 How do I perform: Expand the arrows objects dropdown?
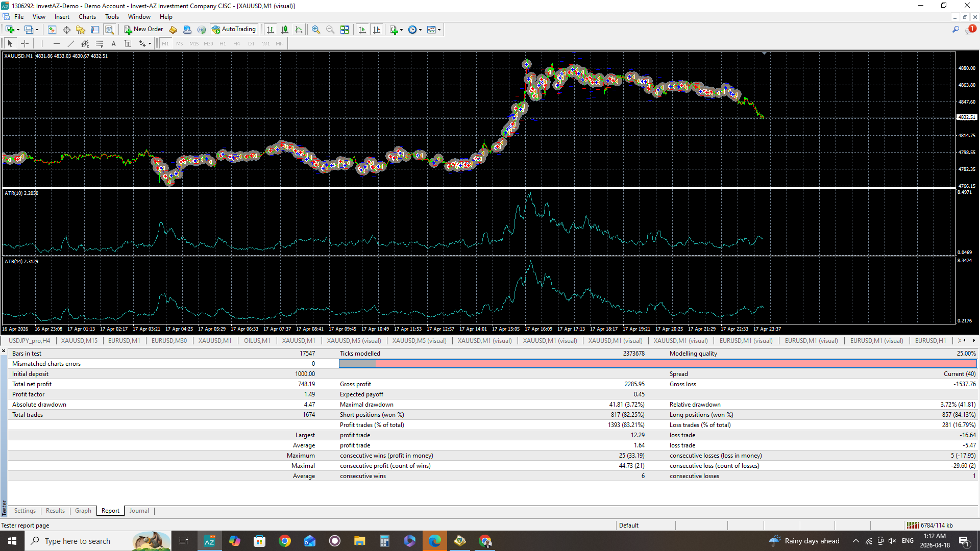(150, 44)
